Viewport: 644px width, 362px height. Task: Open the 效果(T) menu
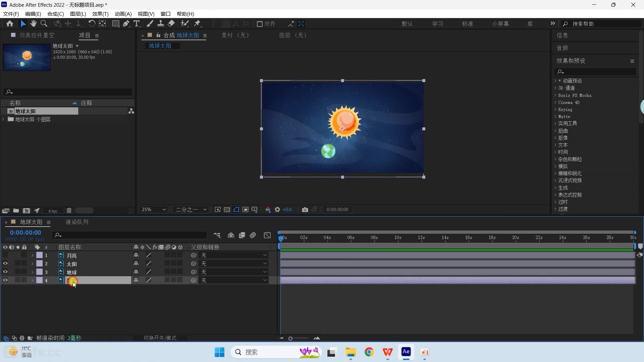coord(100,14)
